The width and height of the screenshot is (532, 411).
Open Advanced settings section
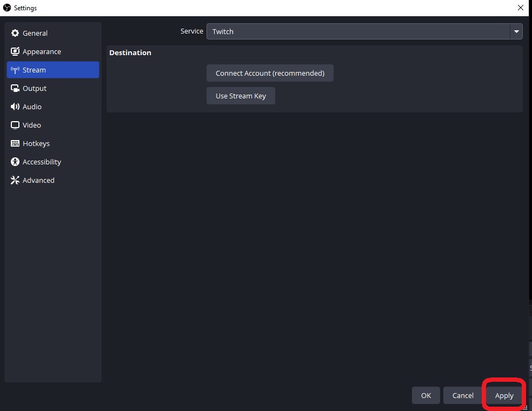click(x=53, y=180)
